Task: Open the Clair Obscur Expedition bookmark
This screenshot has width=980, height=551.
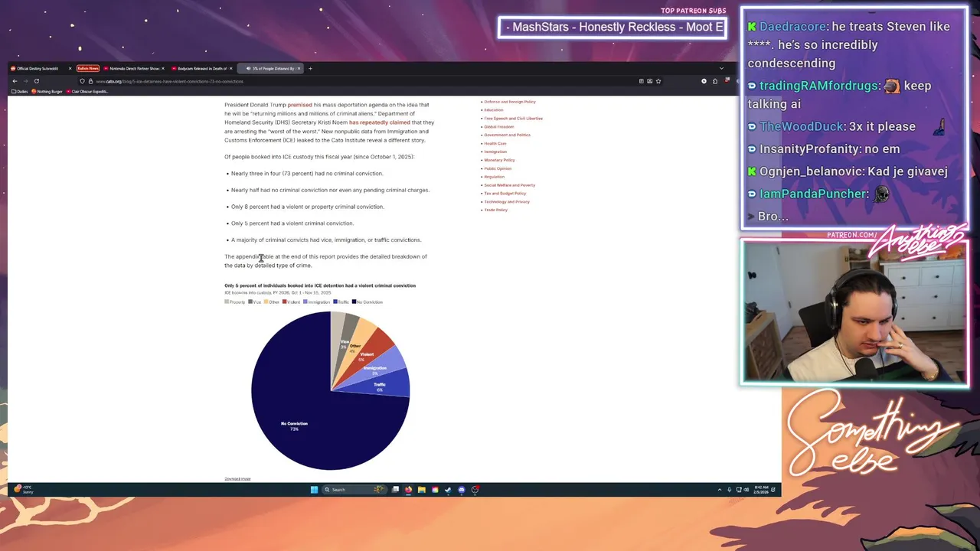Action: (x=88, y=91)
